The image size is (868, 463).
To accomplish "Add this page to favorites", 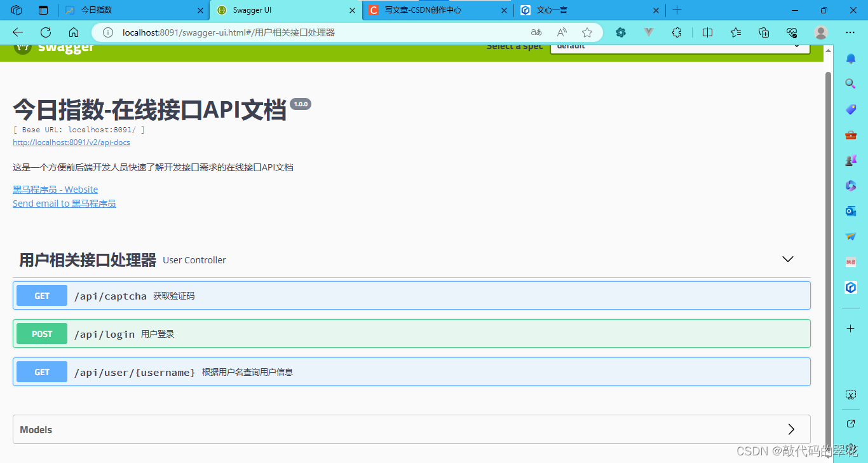I will [x=587, y=32].
